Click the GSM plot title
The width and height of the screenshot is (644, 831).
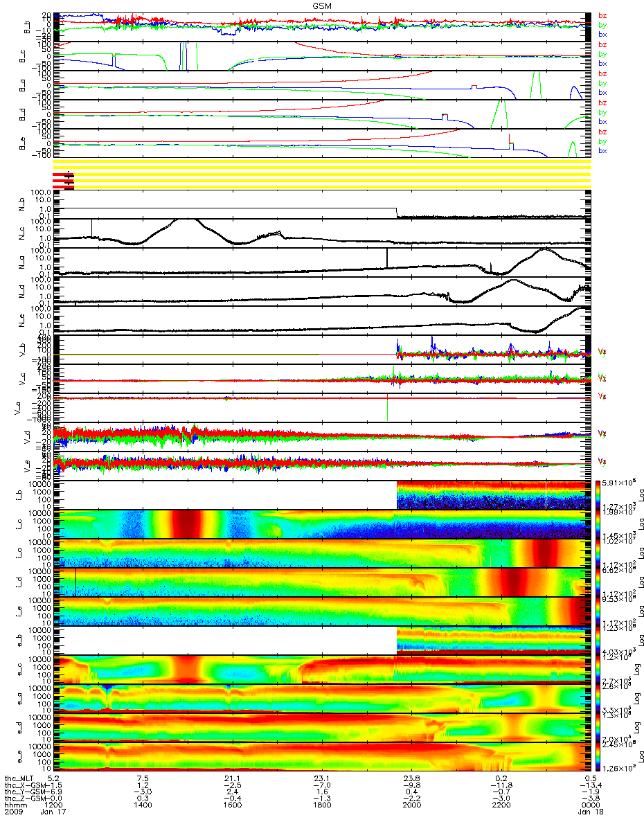click(x=322, y=6)
